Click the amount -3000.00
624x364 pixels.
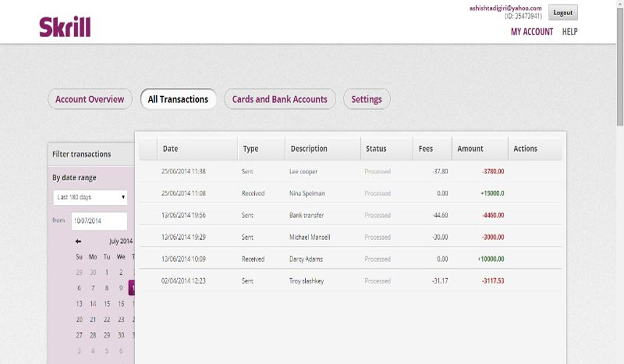(x=492, y=237)
